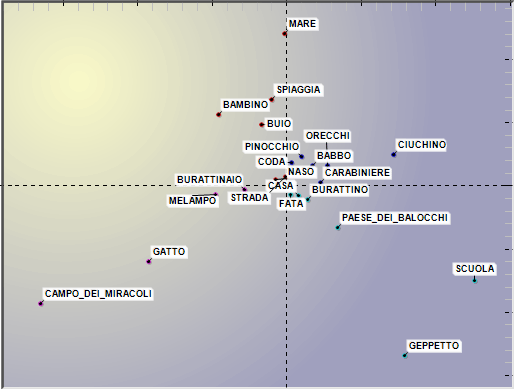Image resolution: width=514 pixels, height=389 pixels.
Task: Click the FATA label
Action: coord(291,204)
